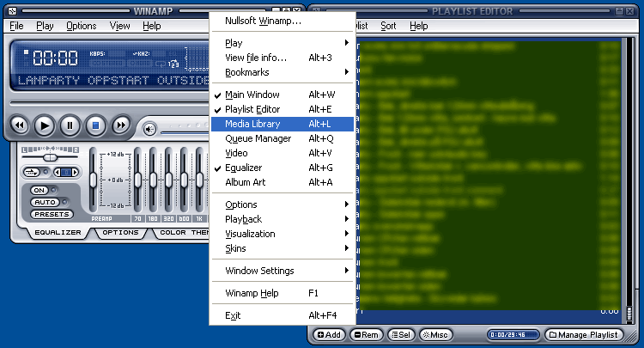Image resolution: width=644 pixels, height=348 pixels.
Task: Click the Rem button in Playlist Editor
Action: point(367,335)
